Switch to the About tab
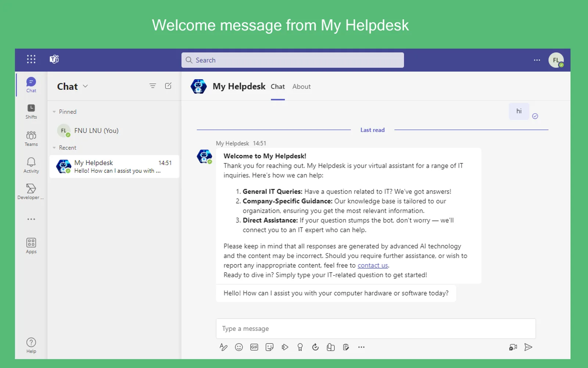The image size is (588, 368). point(301,86)
